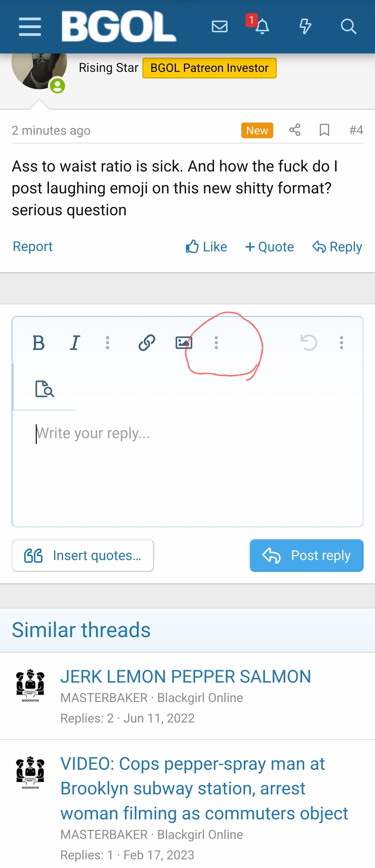Open the hamburger navigation menu

tap(30, 27)
